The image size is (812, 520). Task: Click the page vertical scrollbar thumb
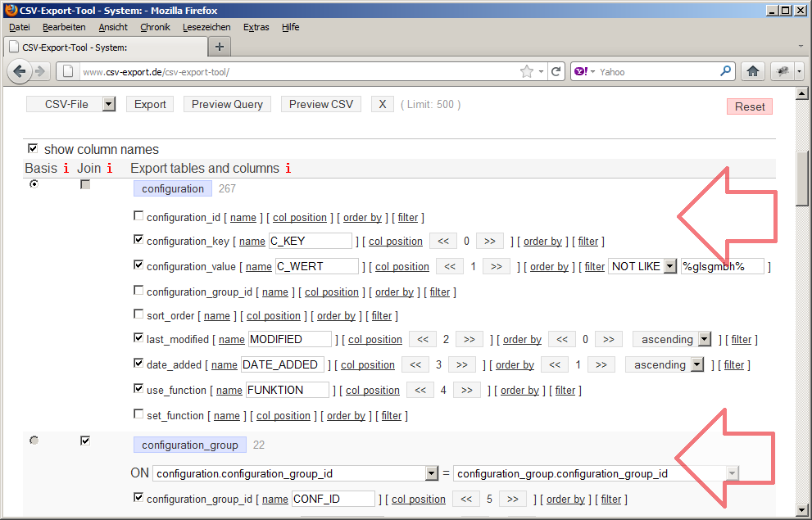(x=801, y=178)
